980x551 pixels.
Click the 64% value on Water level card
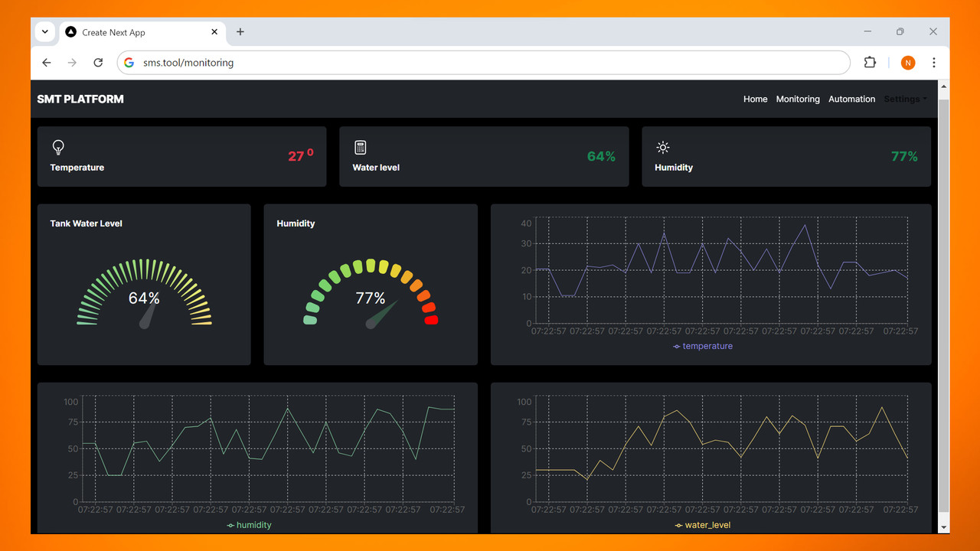pyautogui.click(x=601, y=156)
